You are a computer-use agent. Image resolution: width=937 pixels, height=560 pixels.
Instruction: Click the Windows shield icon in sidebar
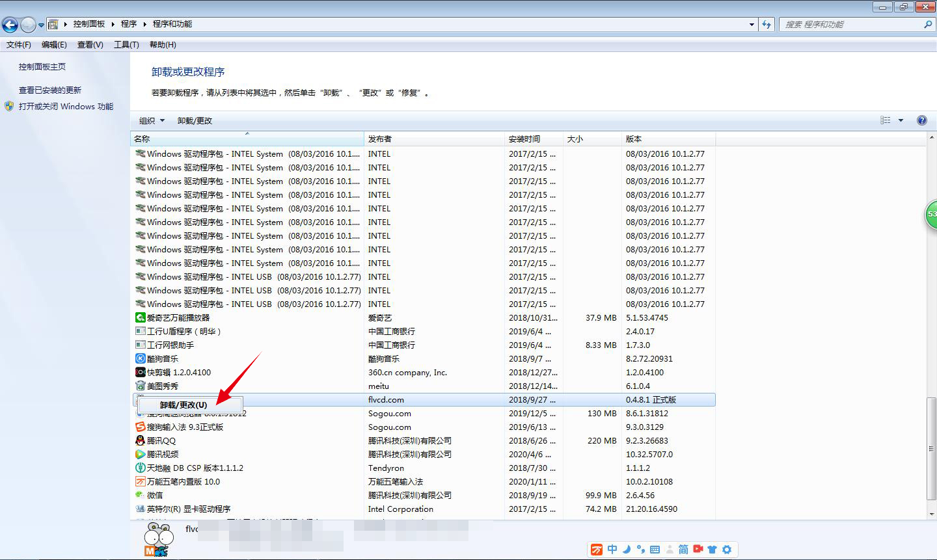(9, 106)
